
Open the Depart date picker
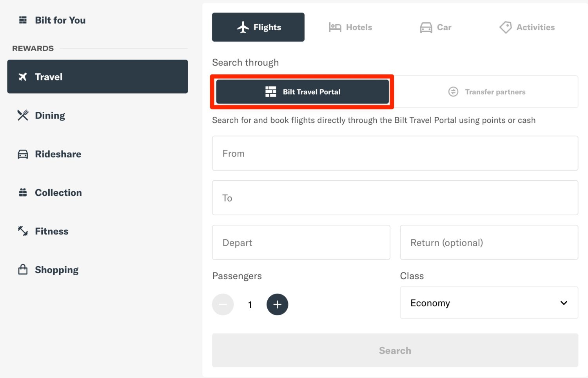tap(301, 242)
